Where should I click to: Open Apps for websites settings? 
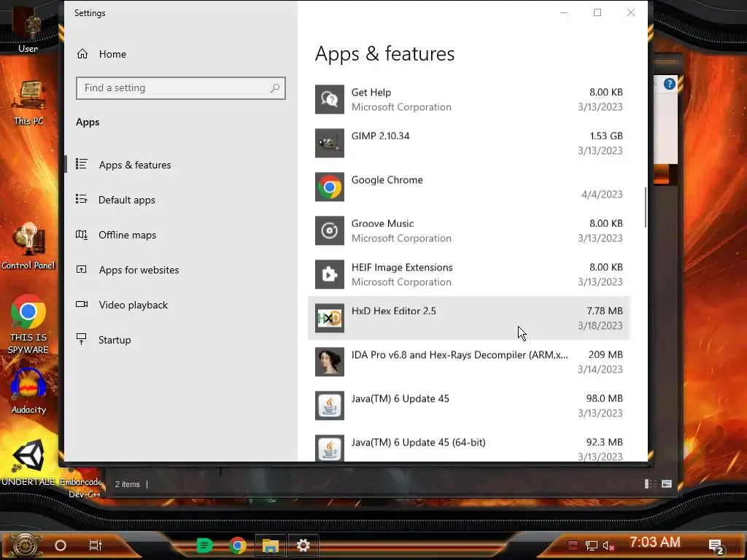click(181, 270)
